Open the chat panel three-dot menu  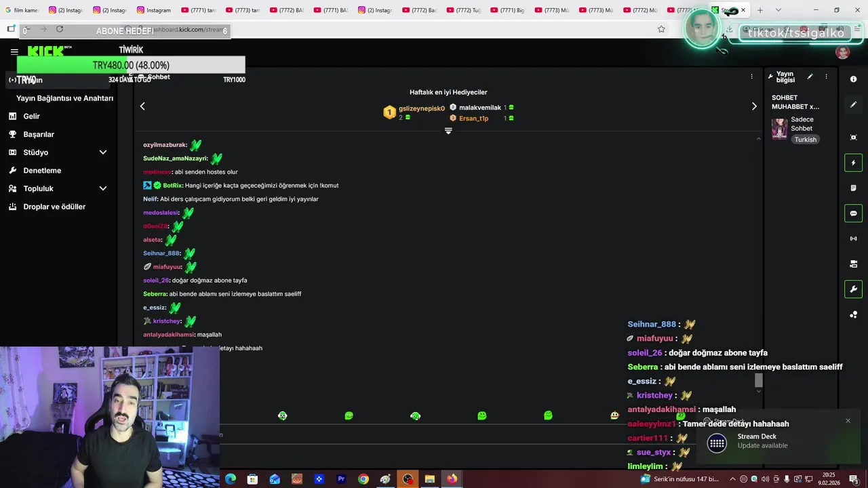click(x=751, y=77)
